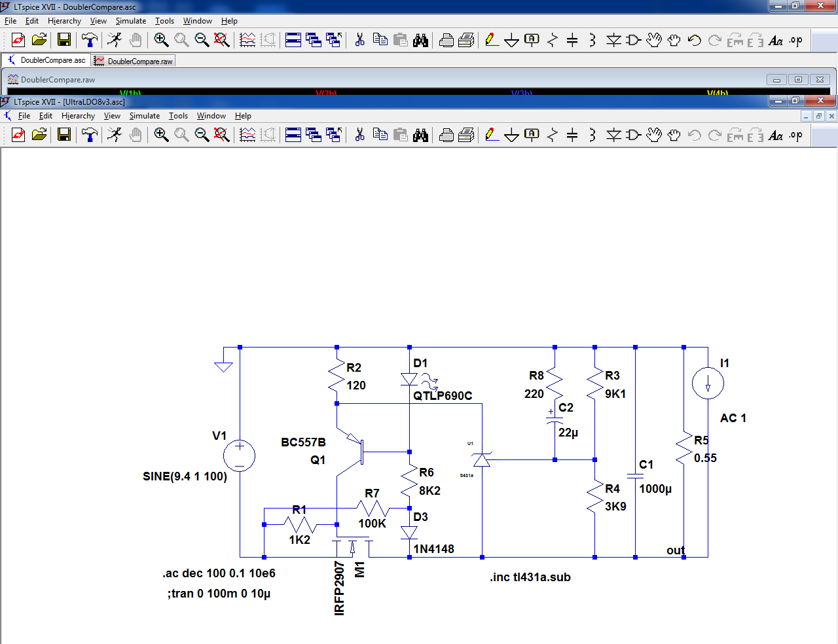Restore the inner UltraLDO8v3 child window button
The height and width of the screenshot is (644, 838).
click(x=818, y=116)
